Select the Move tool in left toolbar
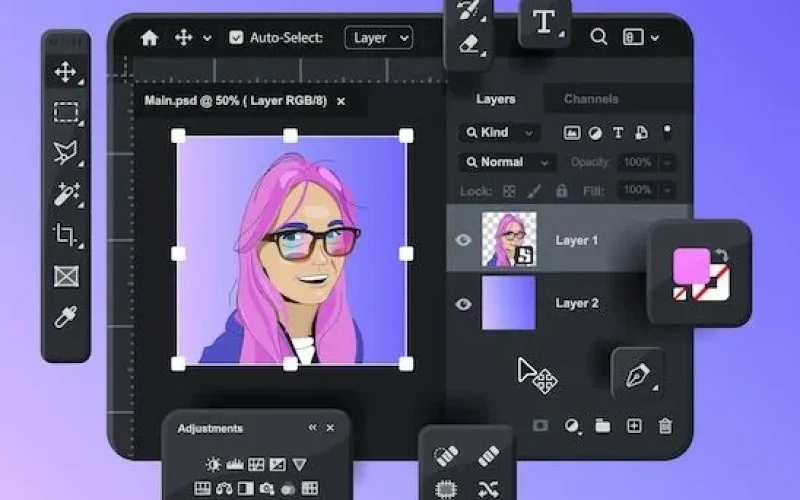Viewport: 800px width, 500px height. (66, 72)
